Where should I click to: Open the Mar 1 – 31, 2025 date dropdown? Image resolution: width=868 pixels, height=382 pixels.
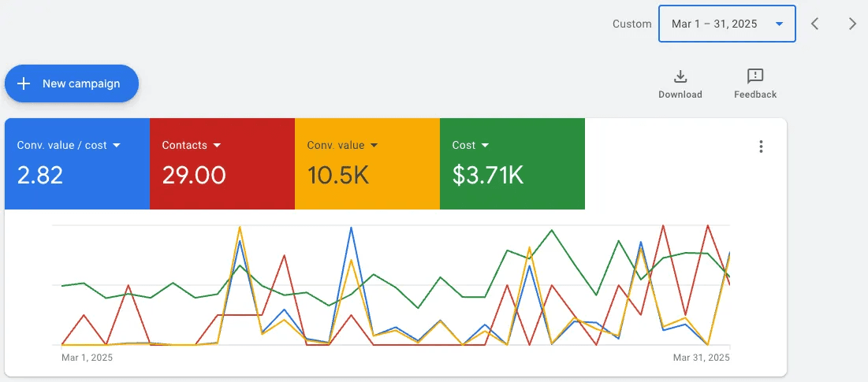[727, 24]
